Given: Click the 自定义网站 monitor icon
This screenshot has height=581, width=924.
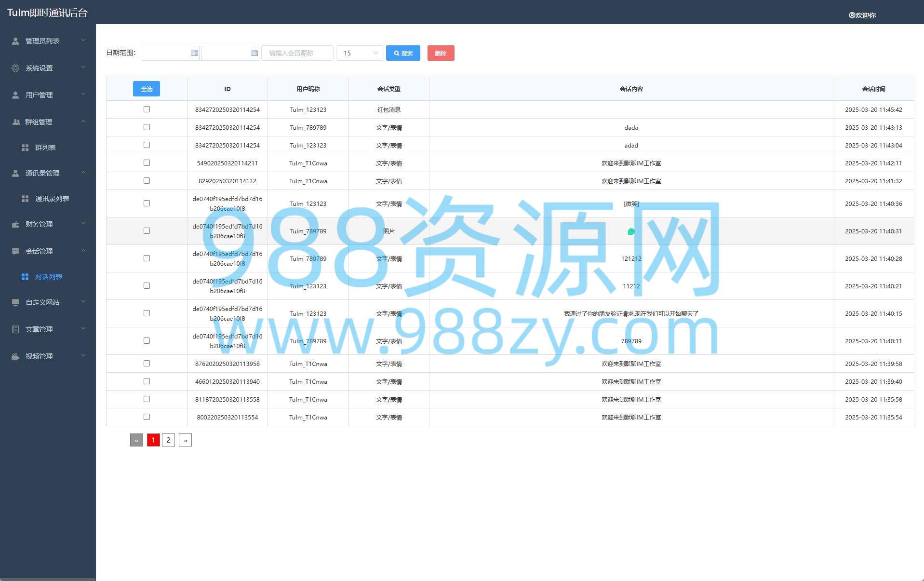Looking at the screenshot, I should click(x=15, y=302).
